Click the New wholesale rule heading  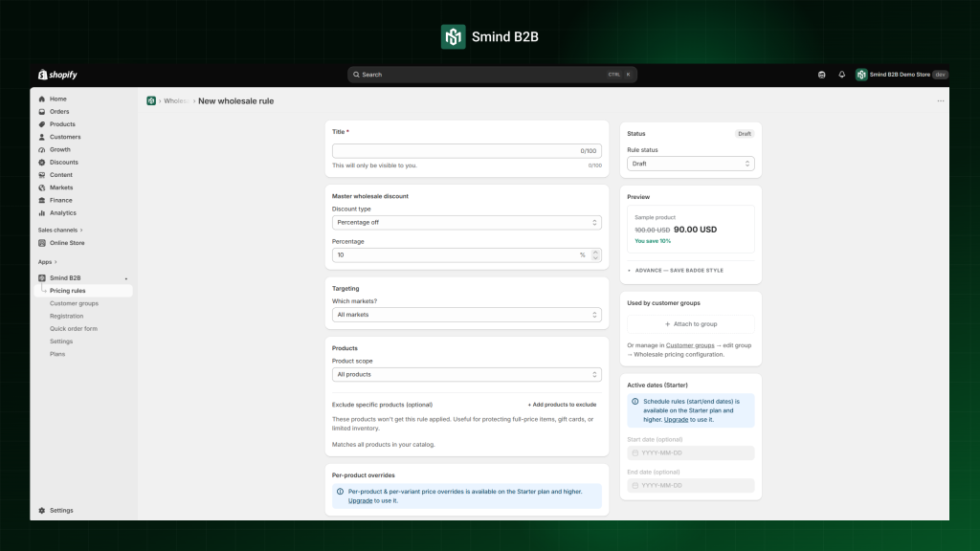tap(235, 101)
